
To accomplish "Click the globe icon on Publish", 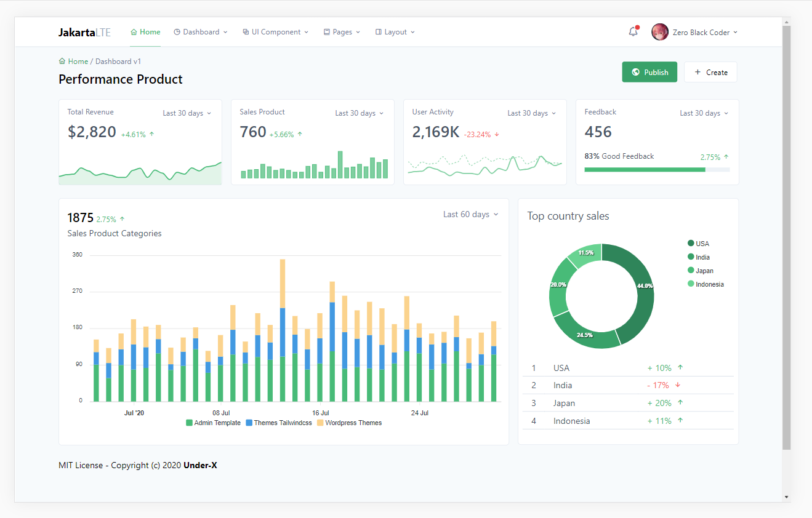I will 636,72.
